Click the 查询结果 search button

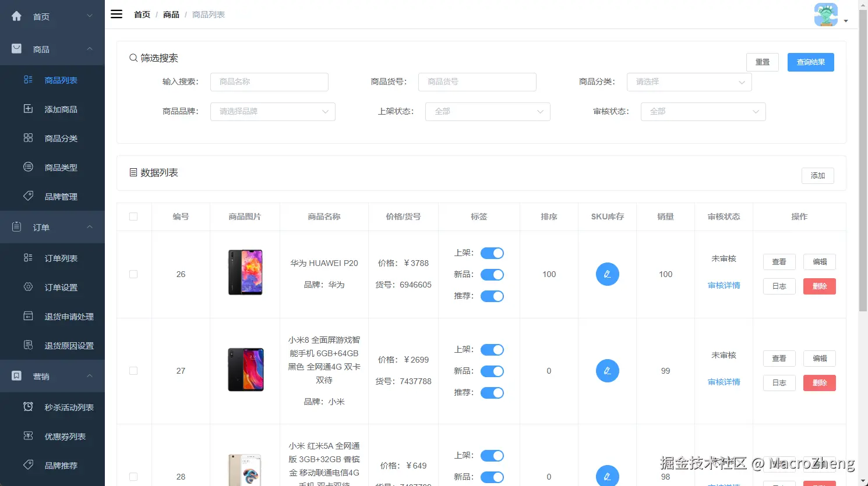point(810,62)
